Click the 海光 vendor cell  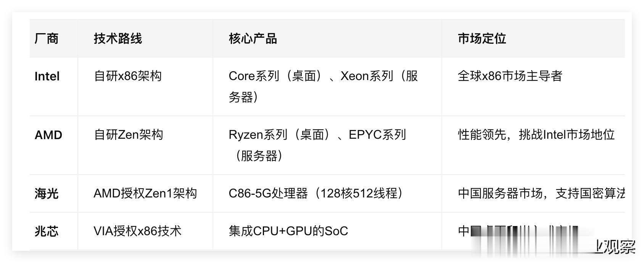coord(47,194)
